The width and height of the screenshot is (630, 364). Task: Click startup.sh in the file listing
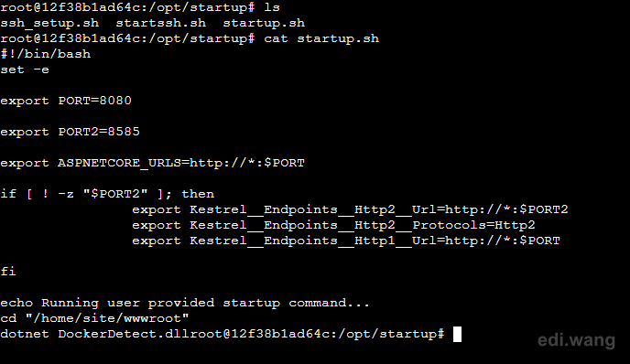(264, 23)
